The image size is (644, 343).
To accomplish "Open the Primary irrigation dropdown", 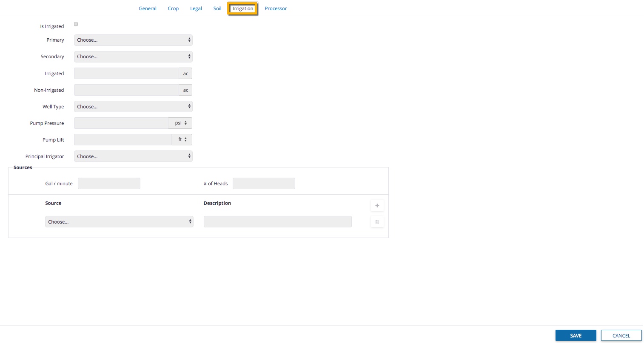I will click(133, 40).
